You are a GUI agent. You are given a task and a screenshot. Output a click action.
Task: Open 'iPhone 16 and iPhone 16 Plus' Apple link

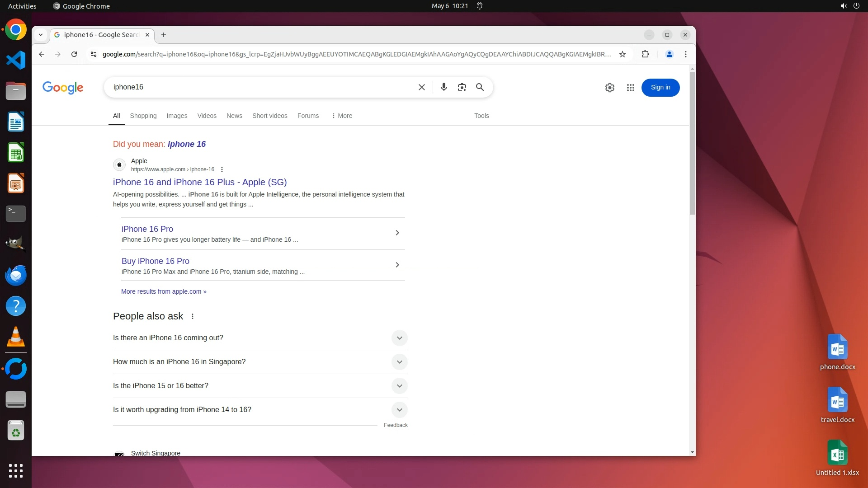point(199,182)
